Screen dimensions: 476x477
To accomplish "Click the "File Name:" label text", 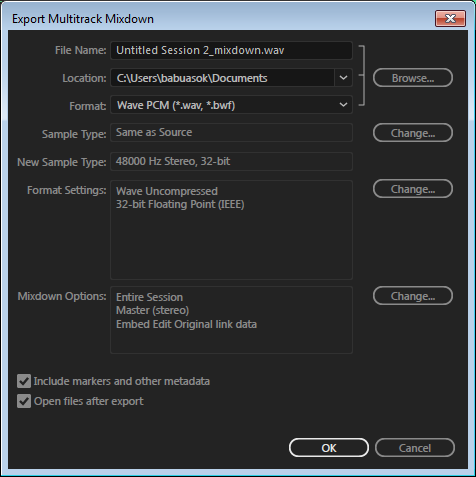I will pos(81,50).
